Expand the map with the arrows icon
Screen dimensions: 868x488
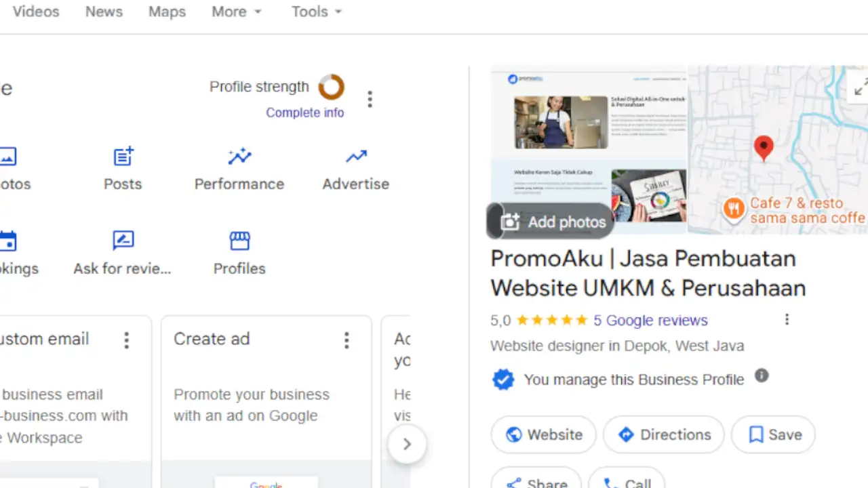point(860,87)
